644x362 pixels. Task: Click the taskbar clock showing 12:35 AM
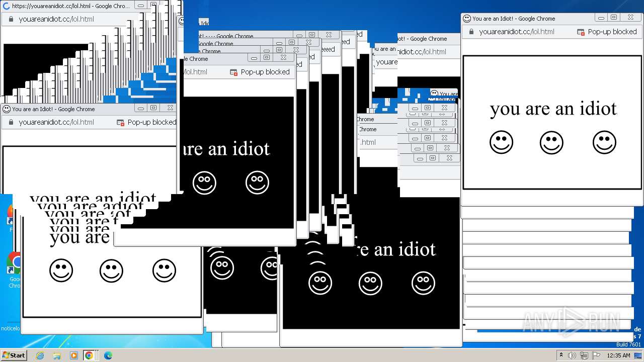pos(618,355)
